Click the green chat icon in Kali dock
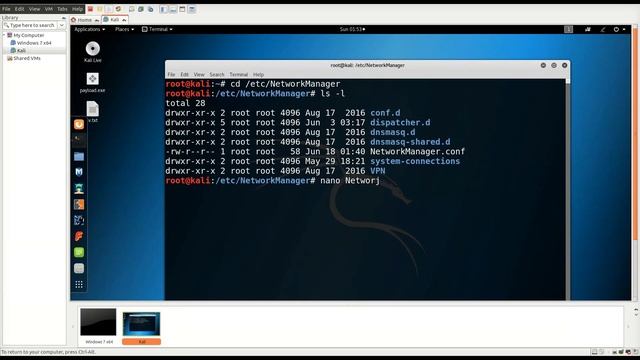 pos(79,252)
